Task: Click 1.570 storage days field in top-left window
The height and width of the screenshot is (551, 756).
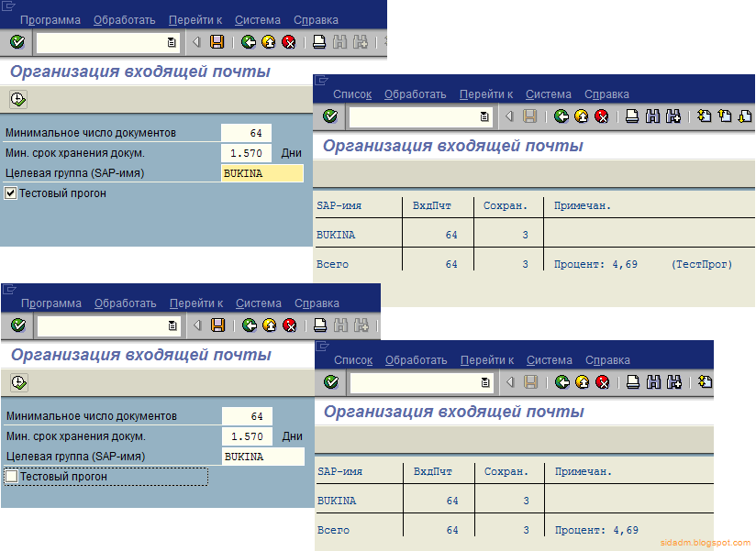Action: (x=247, y=153)
